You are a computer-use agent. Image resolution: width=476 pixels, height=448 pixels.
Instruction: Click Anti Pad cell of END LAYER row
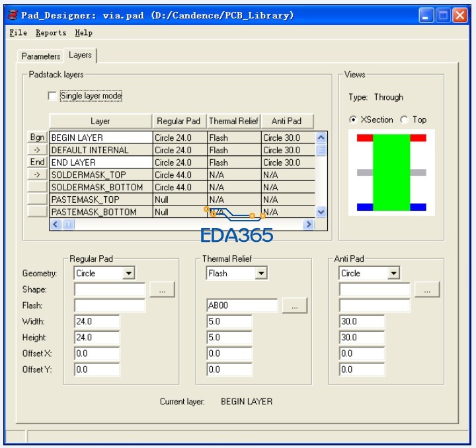tap(288, 163)
